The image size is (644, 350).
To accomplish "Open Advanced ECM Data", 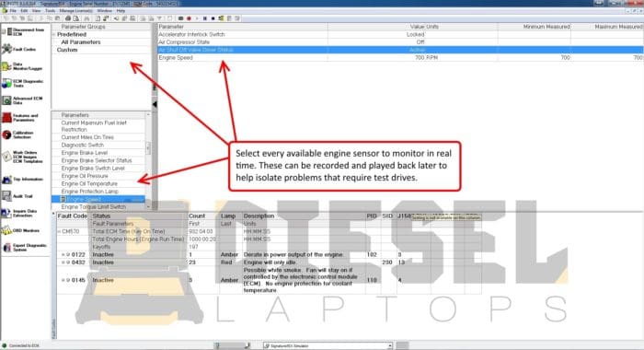I will pos(24,100).
